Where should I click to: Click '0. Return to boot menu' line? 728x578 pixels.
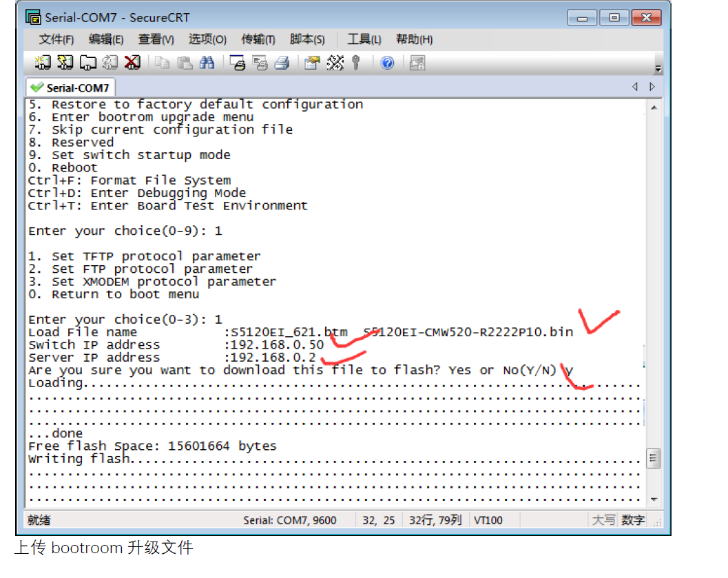click(114, 294)
